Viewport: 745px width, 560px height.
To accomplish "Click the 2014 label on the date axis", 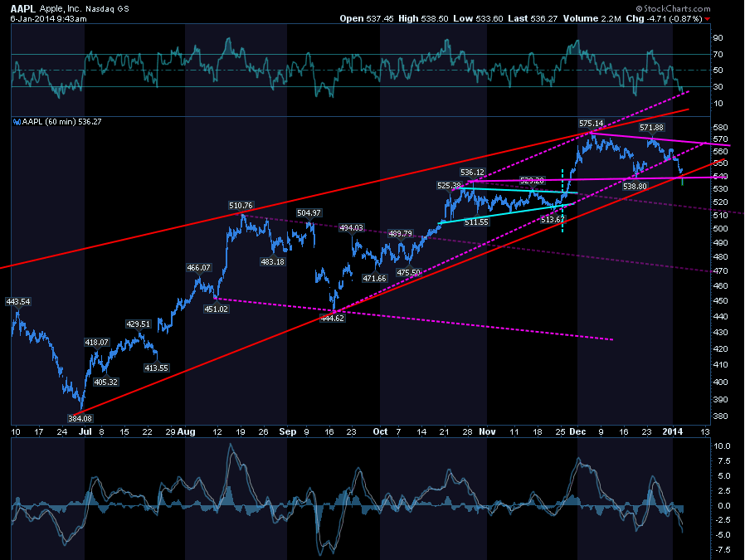I will 673,431.
